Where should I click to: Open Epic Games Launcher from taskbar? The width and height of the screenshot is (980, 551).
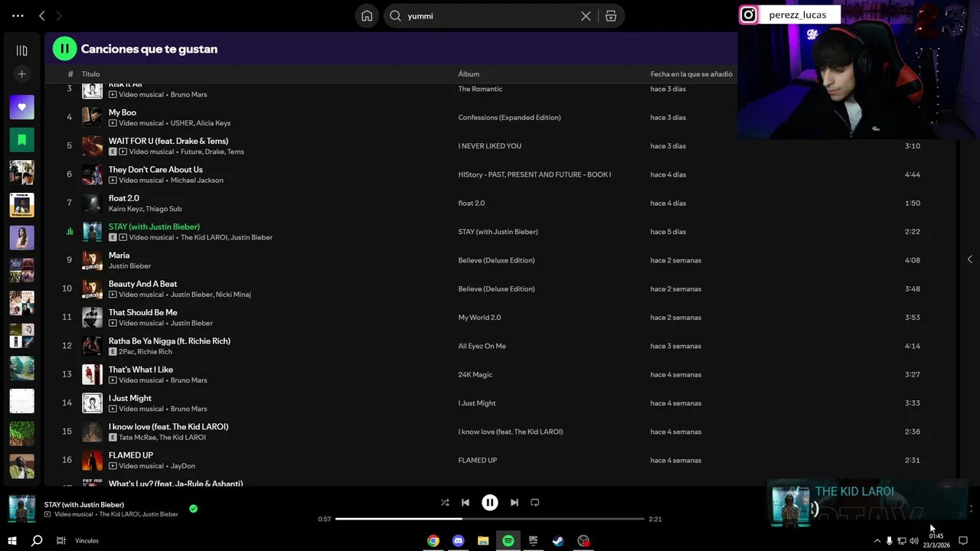533,541
